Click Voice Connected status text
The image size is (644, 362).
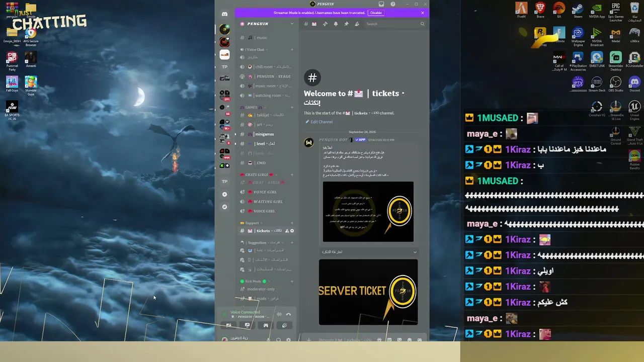[x=245, y=312]
